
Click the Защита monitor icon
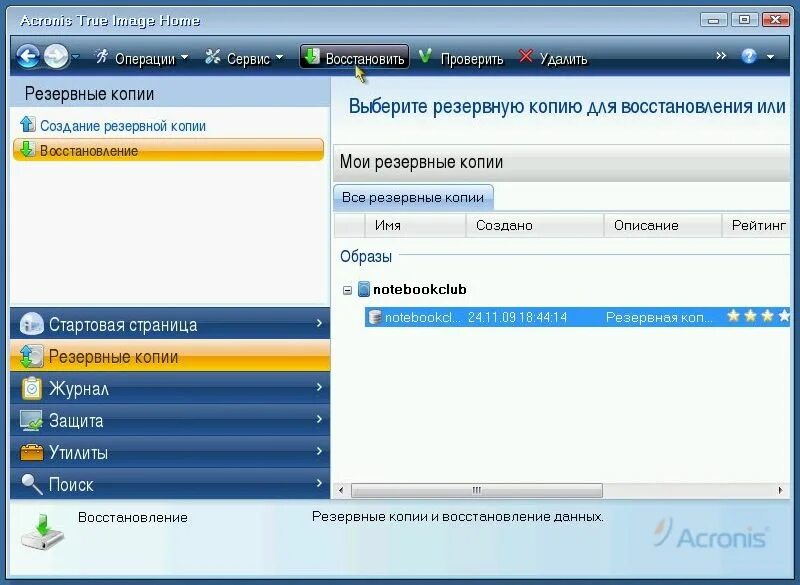click(x=31, y=420)
